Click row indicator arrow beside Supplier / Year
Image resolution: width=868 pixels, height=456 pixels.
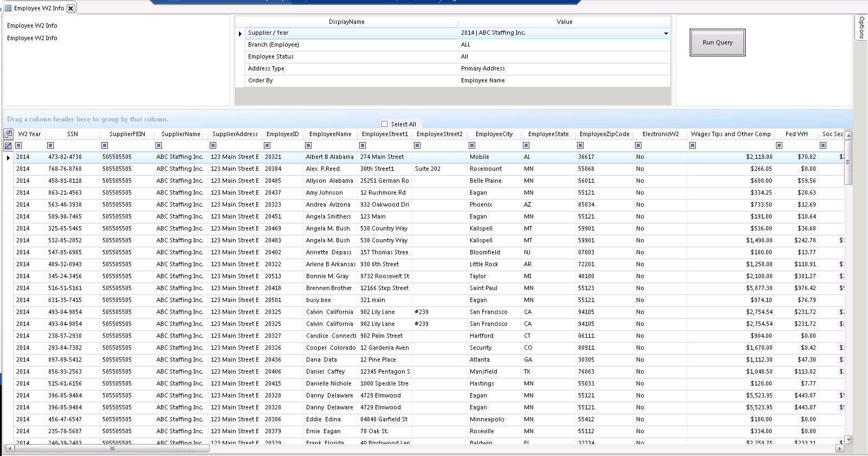(x=240, y=34)
